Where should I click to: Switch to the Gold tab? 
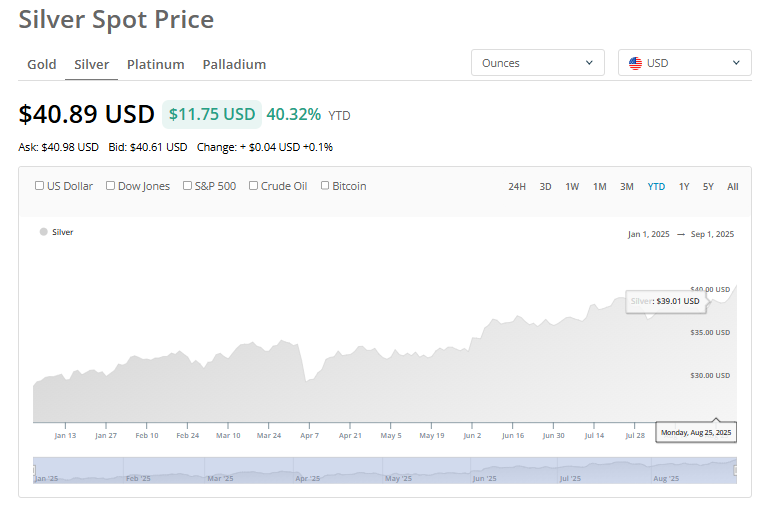point(42,65)
